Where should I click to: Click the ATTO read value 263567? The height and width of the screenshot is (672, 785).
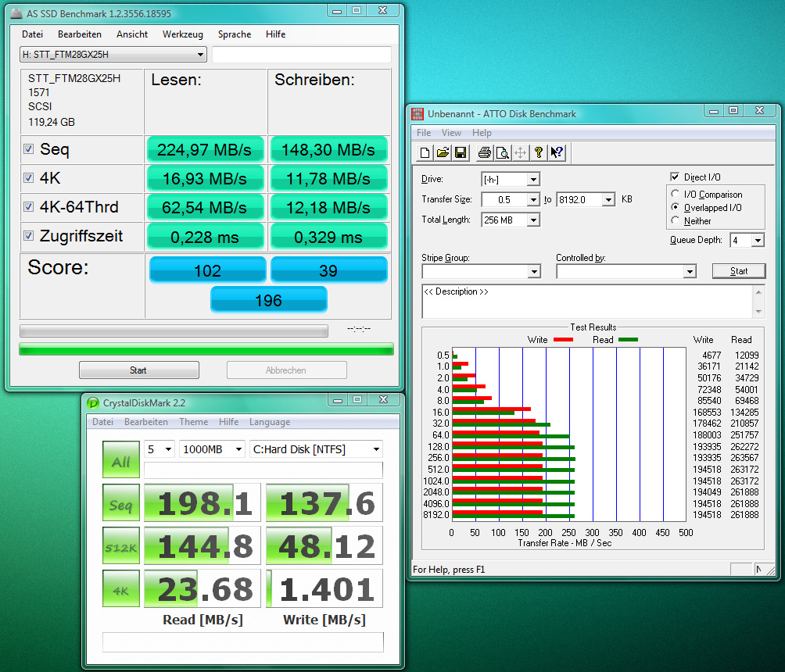pos(744,458)
